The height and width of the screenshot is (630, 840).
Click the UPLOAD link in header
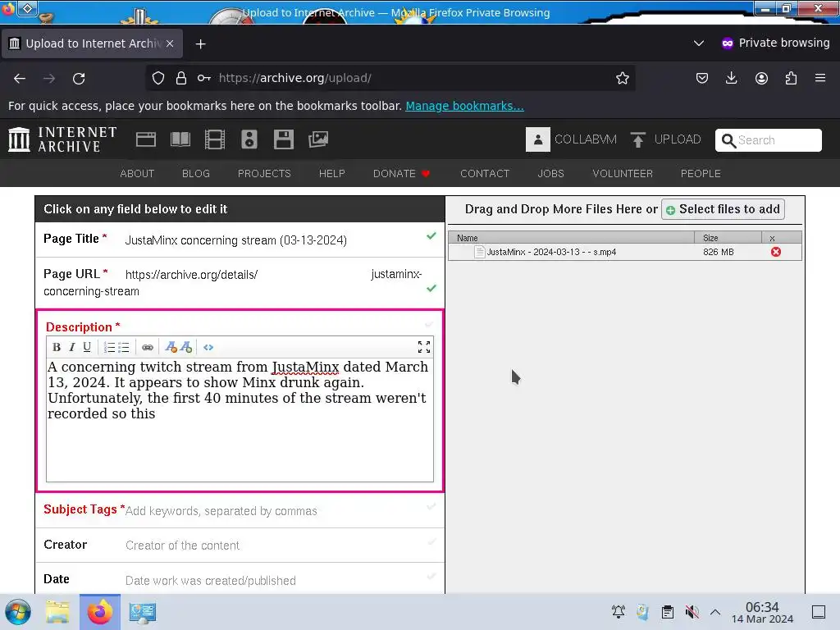point(666,139)
